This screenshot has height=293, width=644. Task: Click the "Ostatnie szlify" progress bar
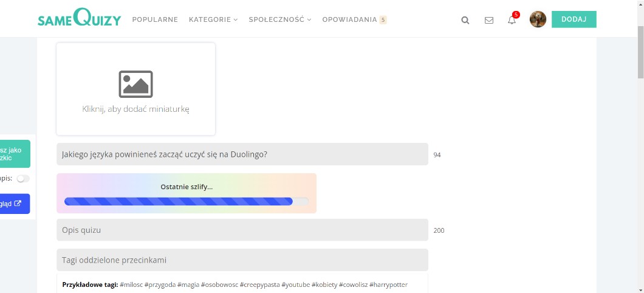(186, 201)
